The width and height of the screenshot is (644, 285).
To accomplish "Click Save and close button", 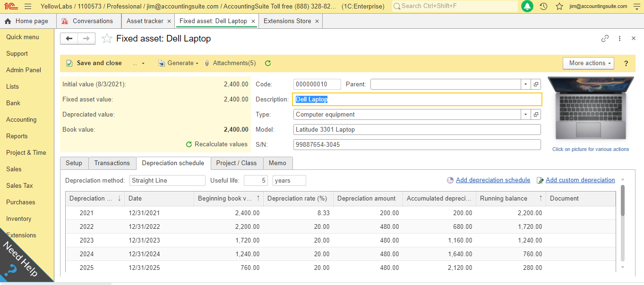I will (94, 63).
